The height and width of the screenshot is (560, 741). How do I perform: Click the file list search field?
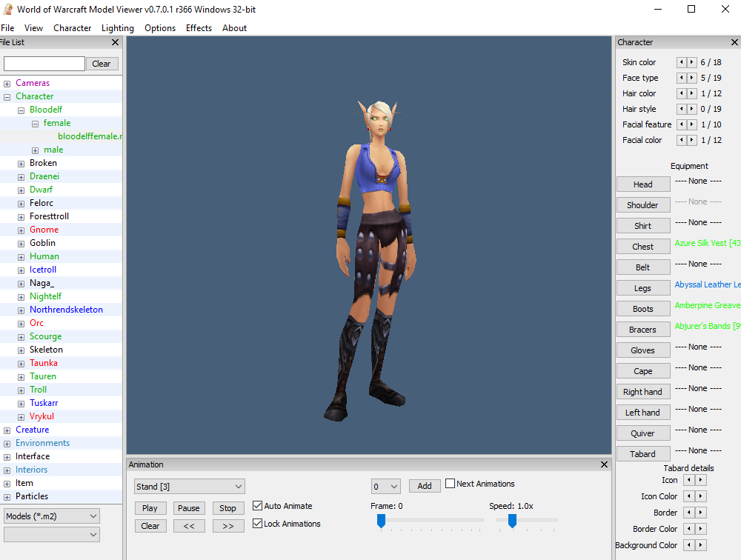coord(44,64)
